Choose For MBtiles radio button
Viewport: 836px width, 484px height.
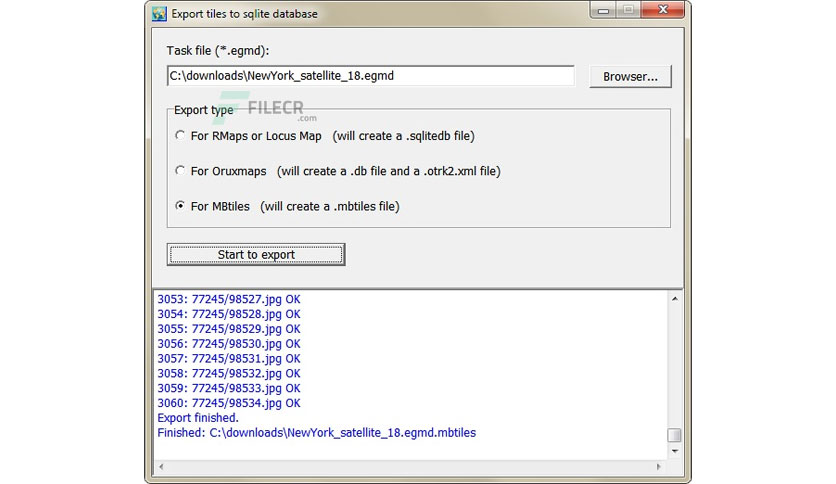[x=180, y=206]
